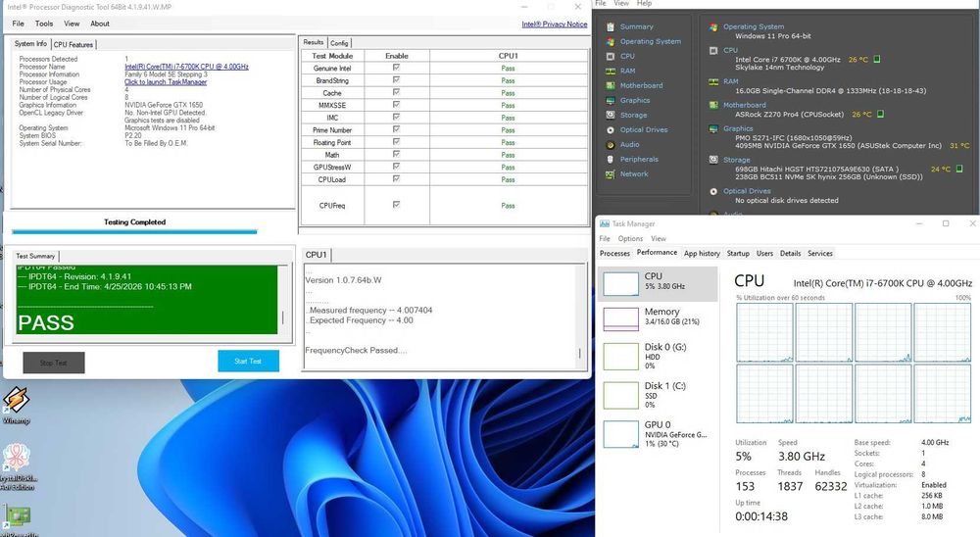Toggle the Prime Number test checkbox
The height and width of the screenshot is (537, 980).
coord(396,129)
